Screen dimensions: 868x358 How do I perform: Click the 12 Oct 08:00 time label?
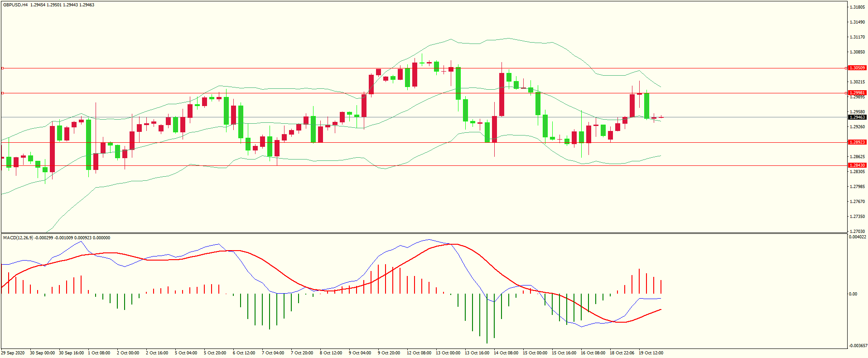419,353
